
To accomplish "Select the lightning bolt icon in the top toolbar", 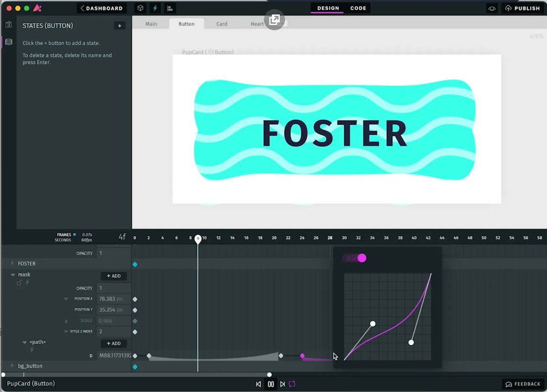I will (155, 8).
